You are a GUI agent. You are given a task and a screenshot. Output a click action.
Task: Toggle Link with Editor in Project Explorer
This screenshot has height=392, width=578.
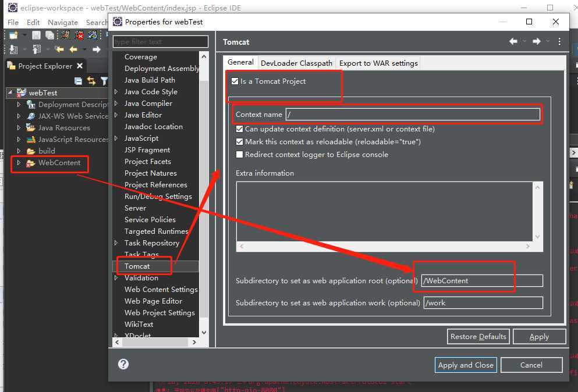[91, 81]
